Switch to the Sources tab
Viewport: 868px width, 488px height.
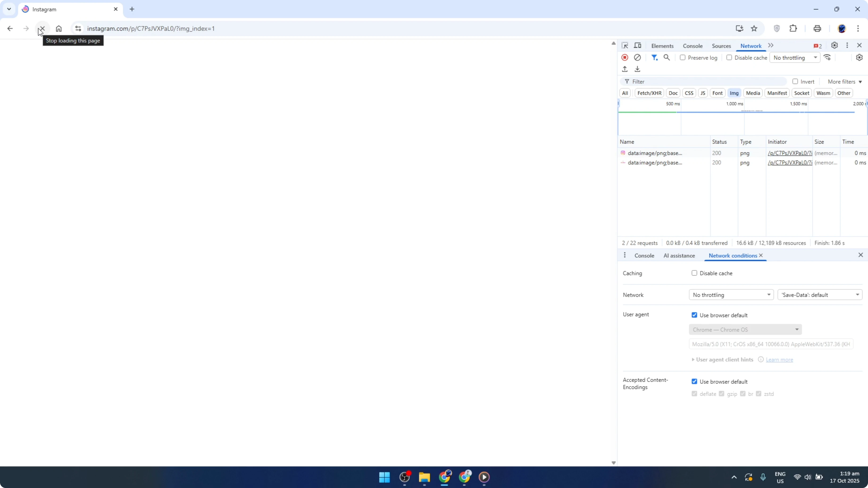(x=721, y=45)
